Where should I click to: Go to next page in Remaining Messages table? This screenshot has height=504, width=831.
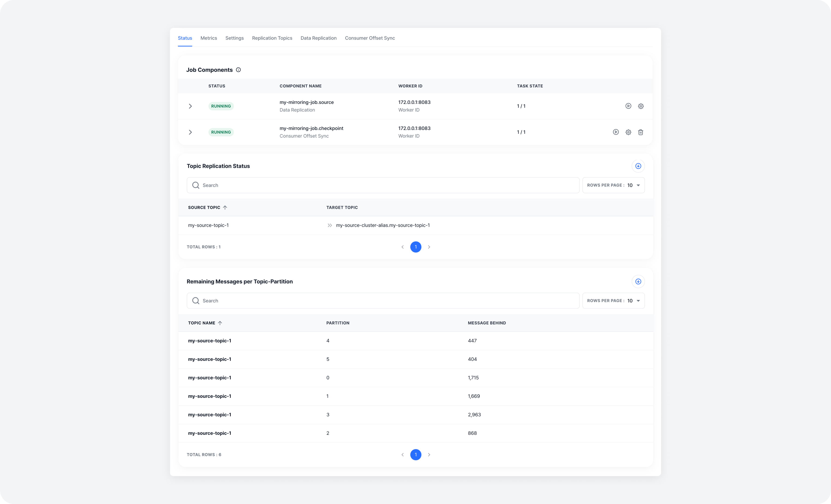429,454
